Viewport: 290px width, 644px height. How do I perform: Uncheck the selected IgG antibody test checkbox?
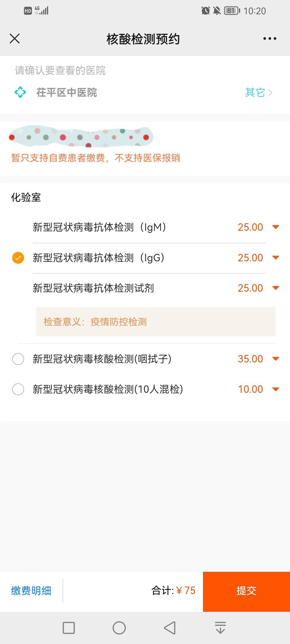point(18,258)
